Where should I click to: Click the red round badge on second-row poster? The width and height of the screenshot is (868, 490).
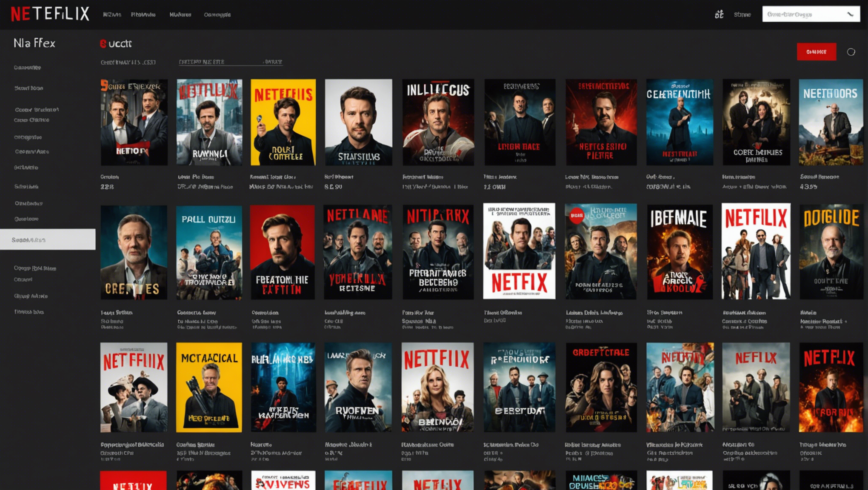[577, 216]
